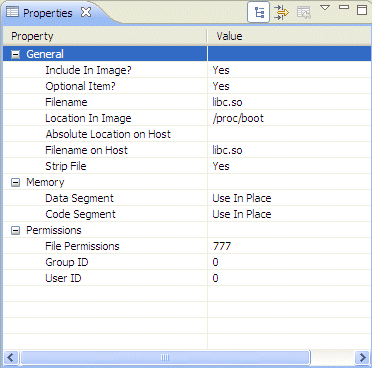Select the Memory category row
Viewport: 372px width, 368px height.
(187, 182)
